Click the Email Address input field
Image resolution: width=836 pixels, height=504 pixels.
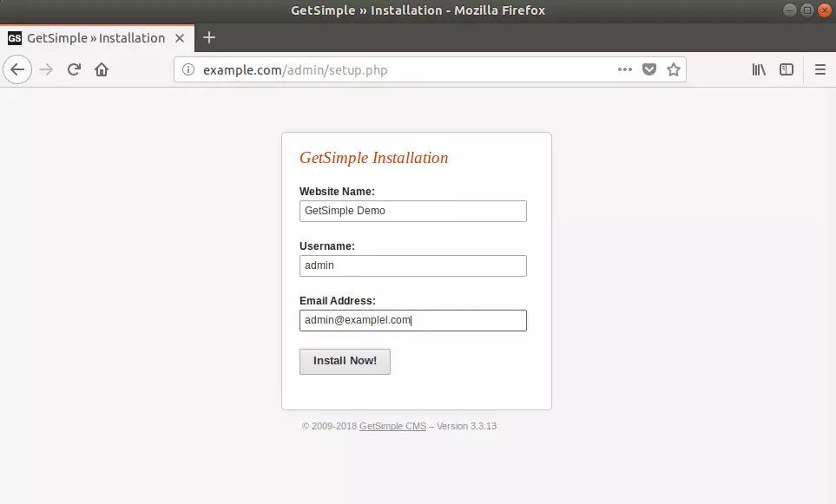412,321
